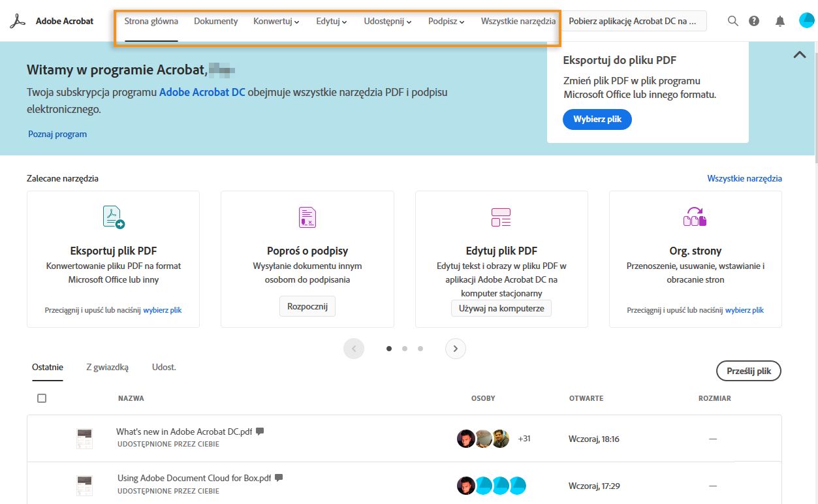Show previous recommended tools with left arrow
Viewport: 818px width, 504px height.
(354, 349)
